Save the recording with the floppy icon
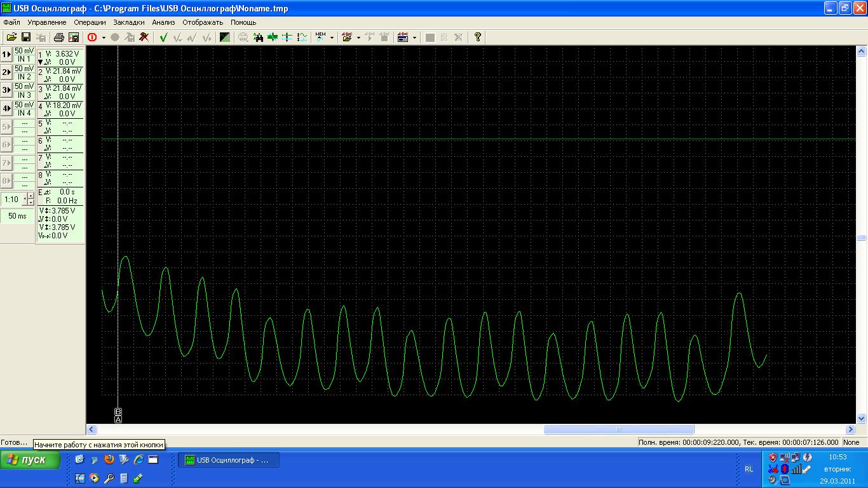Image resolution: width=868 pixels, height=488 pixels. click(x=26, y=37)
